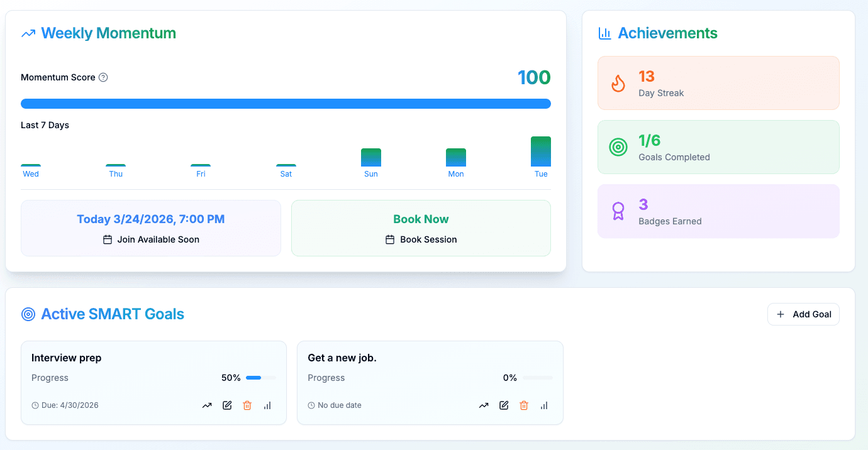Click the Last 7 Days label
The width and height of the screenshot is (868, 450).
[45, 125]
